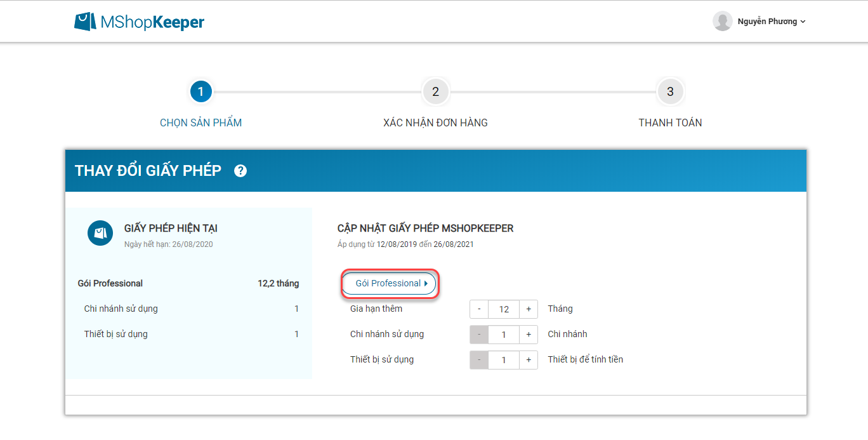Select step 1 Chọn sản phẩm circle
Screen dimensions: 868x440
pyautogui.click(x=201, y=92)
